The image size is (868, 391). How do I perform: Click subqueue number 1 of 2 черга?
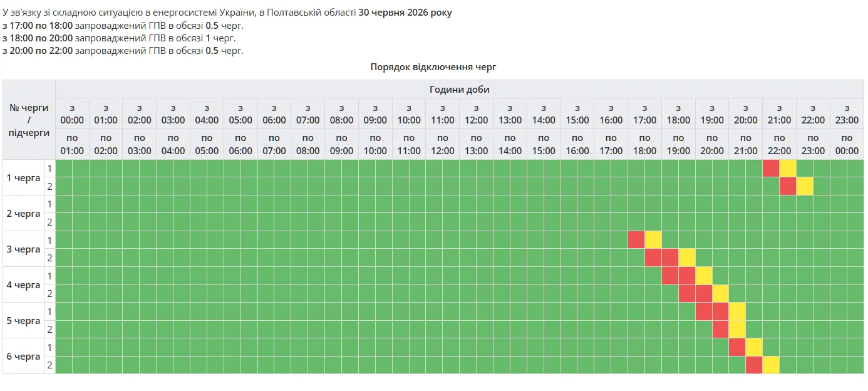click(x=50, y=204)
